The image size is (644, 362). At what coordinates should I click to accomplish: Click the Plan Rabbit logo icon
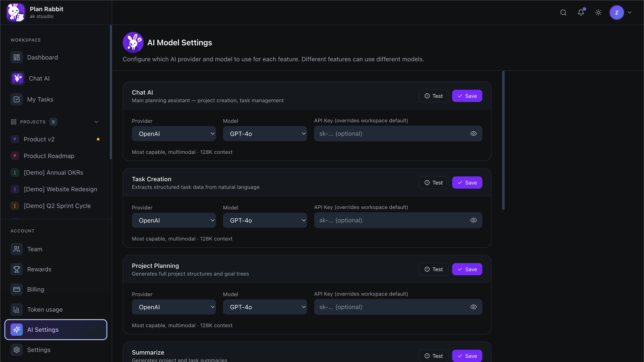tap(16, 12)
